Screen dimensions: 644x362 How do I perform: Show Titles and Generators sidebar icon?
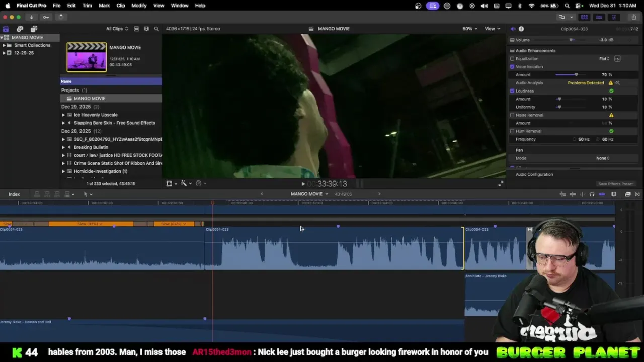[34, 29]
